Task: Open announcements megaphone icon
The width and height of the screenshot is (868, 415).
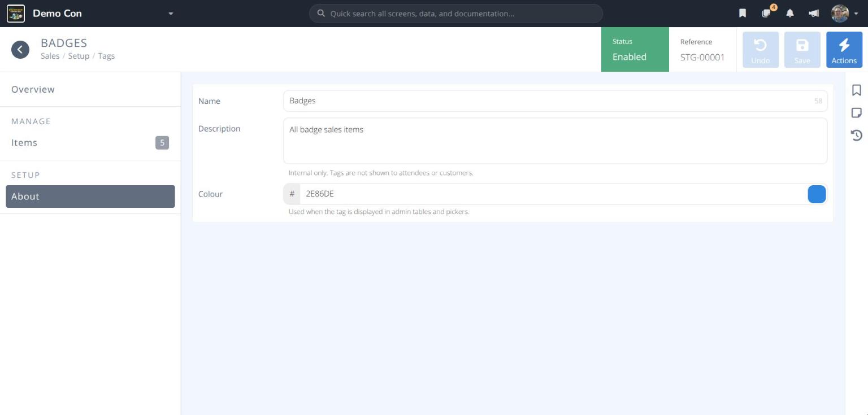Action: pyautogui.click(x=814, y=14)
